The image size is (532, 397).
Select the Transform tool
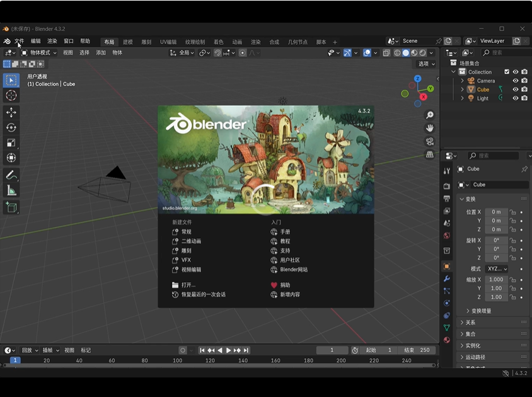pos(11,158)
